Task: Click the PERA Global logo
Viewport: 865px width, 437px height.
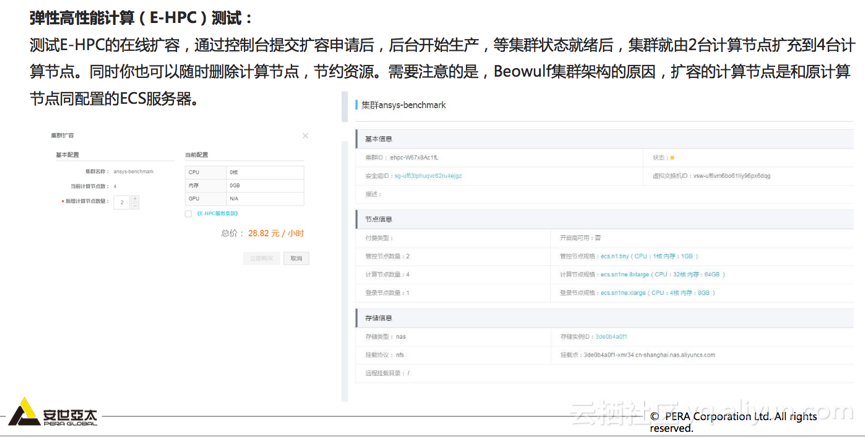Action: [54, 412]
